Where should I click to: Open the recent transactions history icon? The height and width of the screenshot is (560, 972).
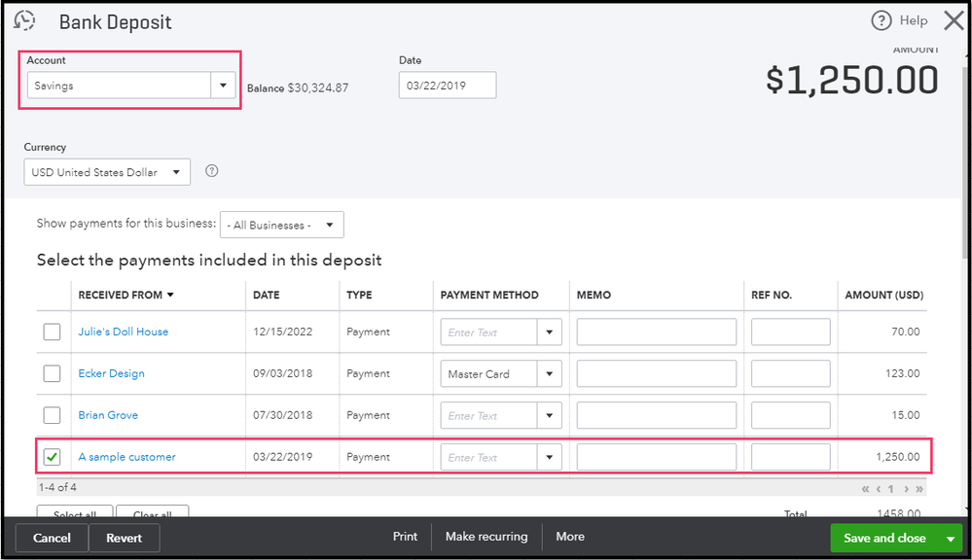point(24,21)
